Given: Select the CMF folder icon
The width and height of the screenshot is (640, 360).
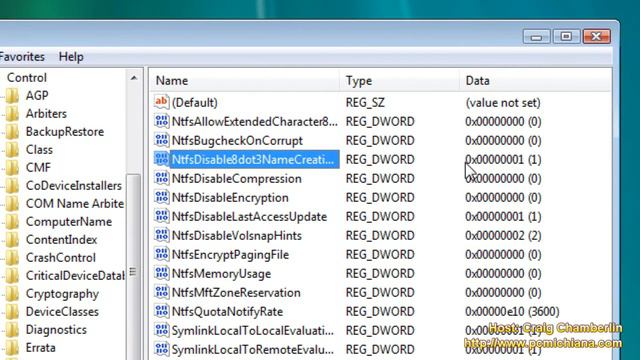Looking at the screenshot, I should pos(12,168).
